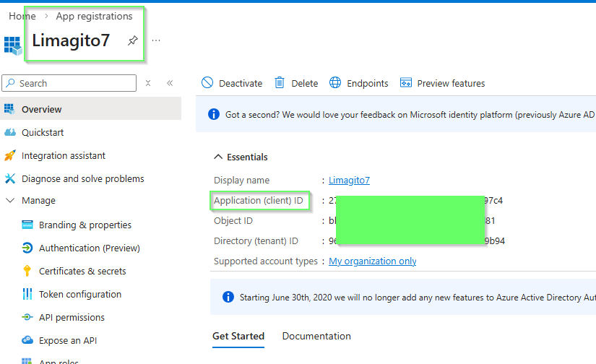Click the Application (client) ID label

point(259,201)
